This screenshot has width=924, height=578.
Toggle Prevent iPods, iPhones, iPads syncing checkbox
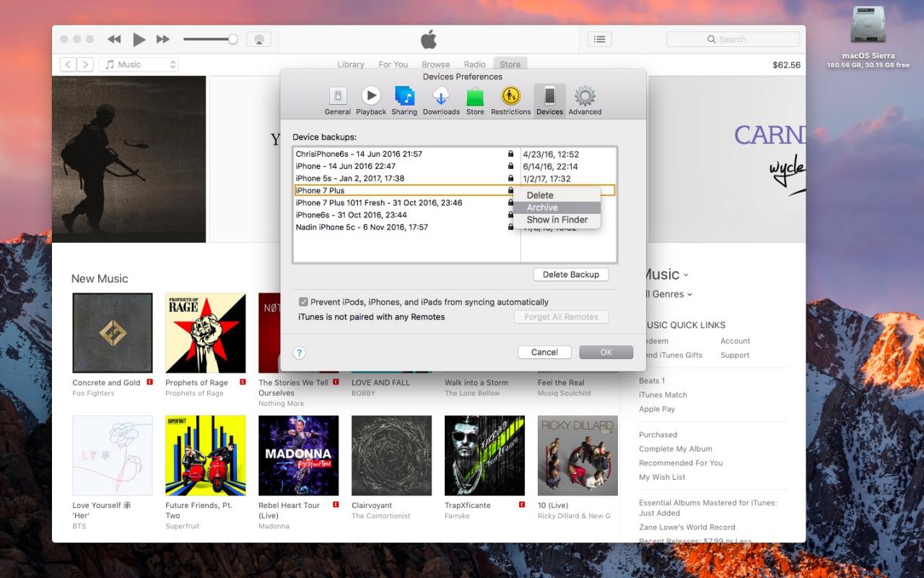(303, 302)
